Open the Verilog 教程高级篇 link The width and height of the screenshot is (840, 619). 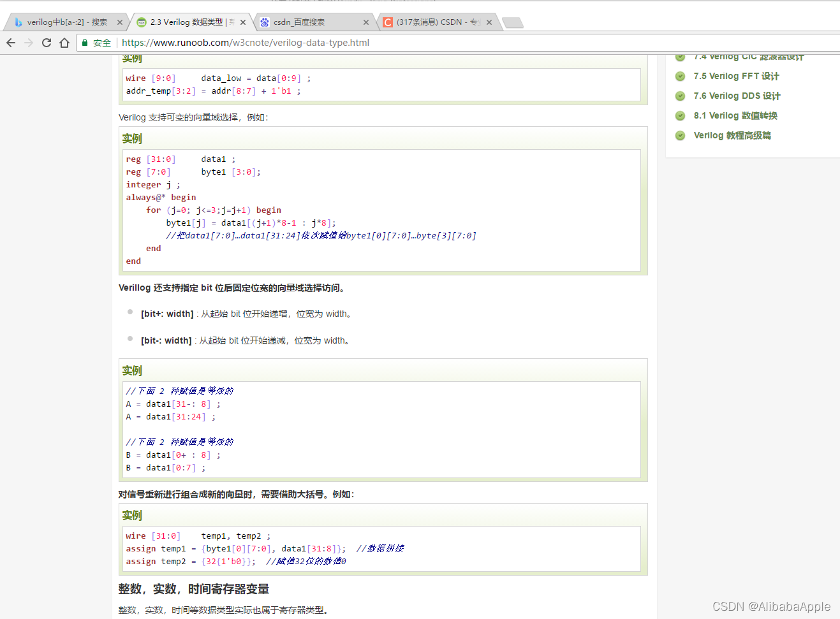[732, 135]
